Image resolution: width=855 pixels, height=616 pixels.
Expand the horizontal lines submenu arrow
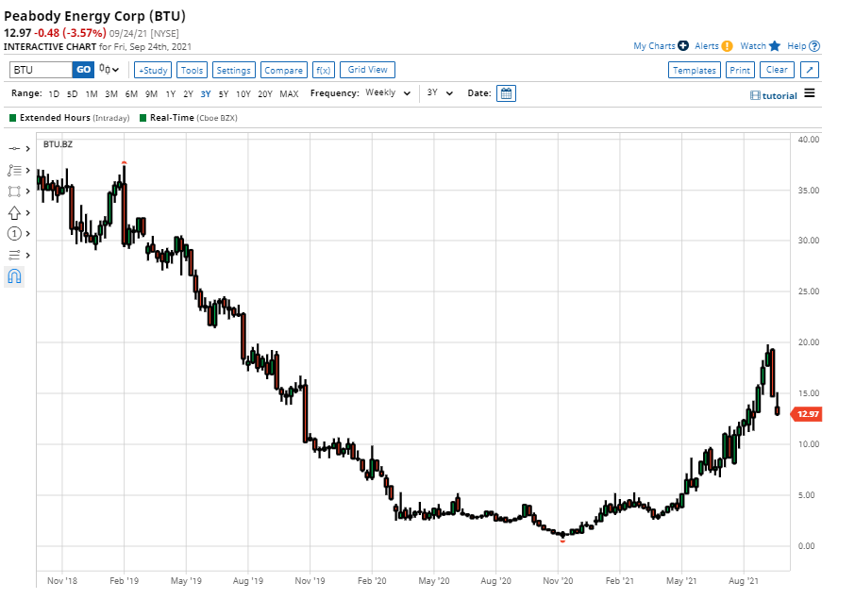pyautogui.click(x=27, y=255)
